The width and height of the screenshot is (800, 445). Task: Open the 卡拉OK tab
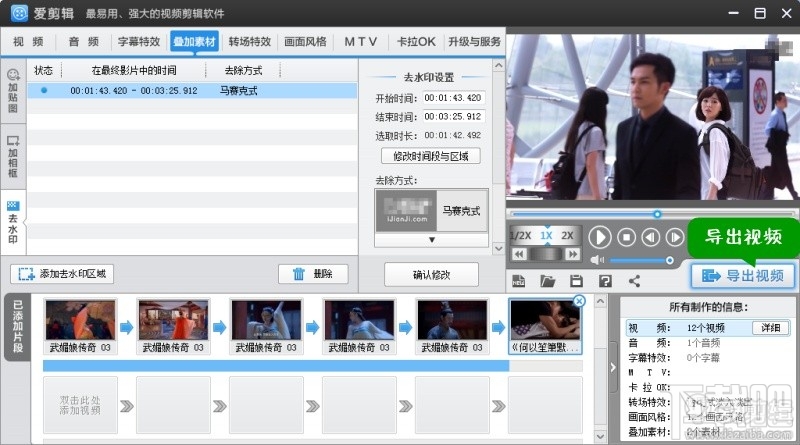pos(416,42)
